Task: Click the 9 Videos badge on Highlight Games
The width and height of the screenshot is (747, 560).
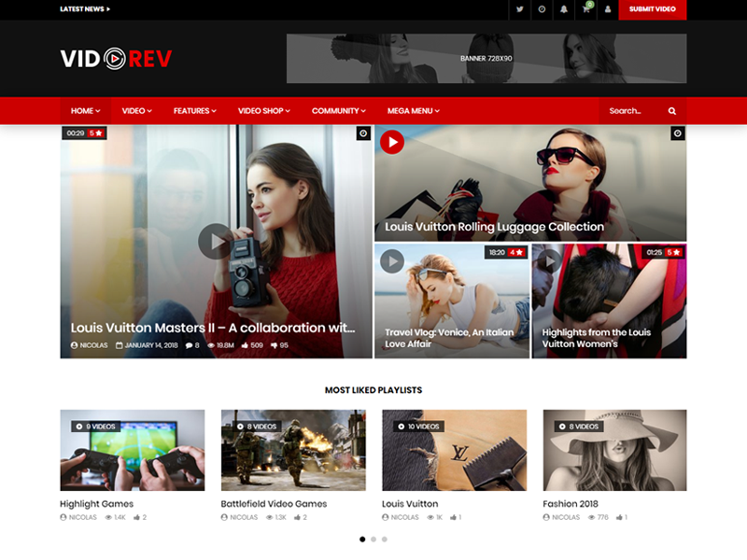Action: (96, 427)
